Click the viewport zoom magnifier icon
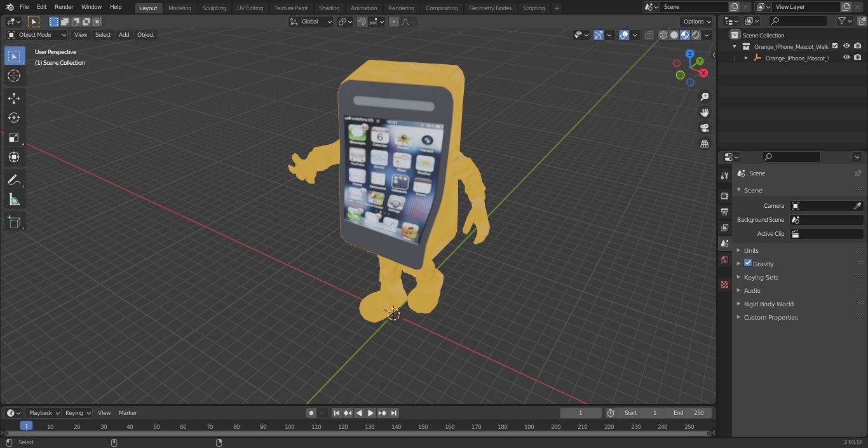This screenshot has height=448, width=868. click(704, 97)
